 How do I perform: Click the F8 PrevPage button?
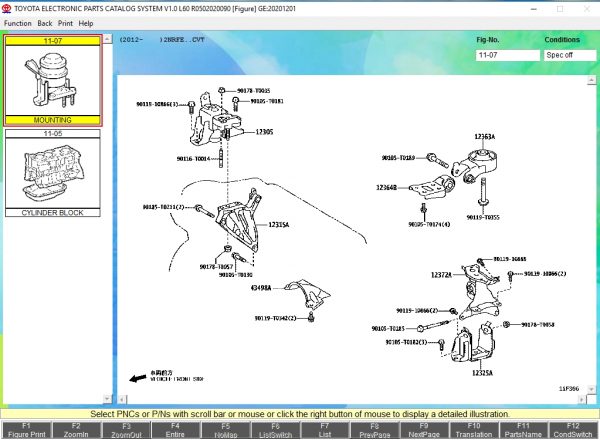[x=375, y=430]
